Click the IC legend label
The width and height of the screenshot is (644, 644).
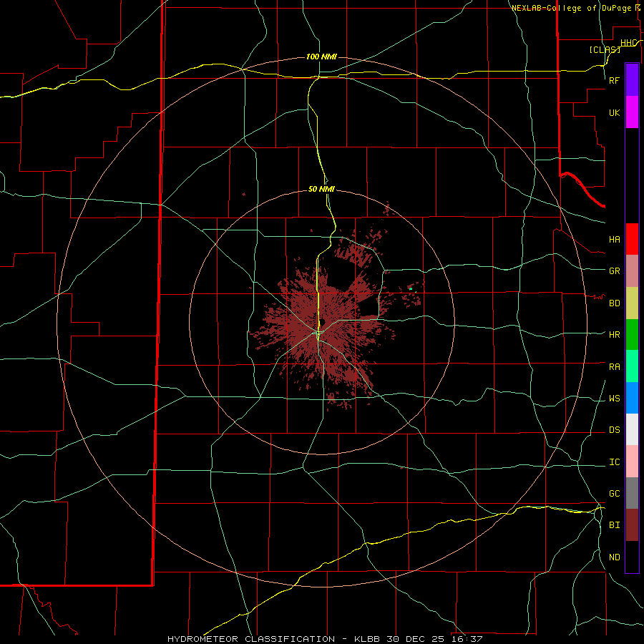[x=615, y=462]
